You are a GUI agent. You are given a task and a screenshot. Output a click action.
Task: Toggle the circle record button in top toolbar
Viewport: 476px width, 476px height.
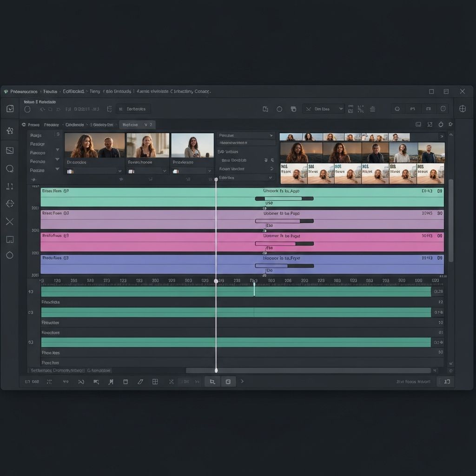click(27, 109)
